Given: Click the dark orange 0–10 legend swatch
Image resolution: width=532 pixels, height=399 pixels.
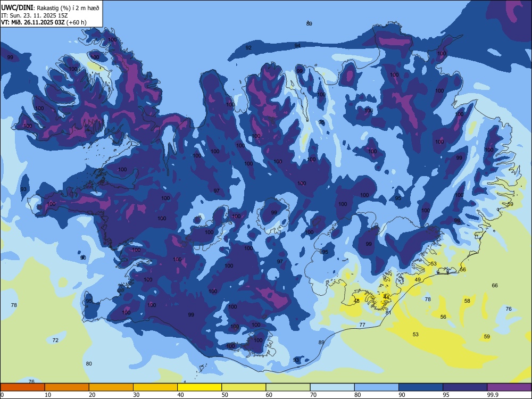Looking at the screenshot, I should tap(22, 387).
